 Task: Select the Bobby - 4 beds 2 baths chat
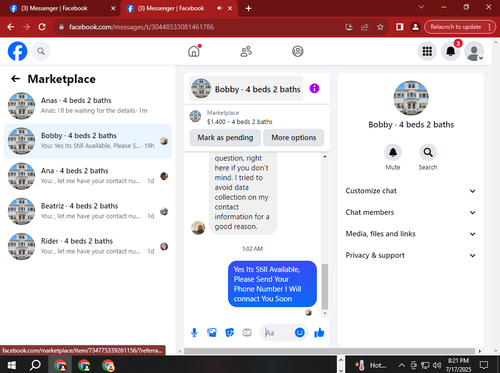(x=88, y=141)
